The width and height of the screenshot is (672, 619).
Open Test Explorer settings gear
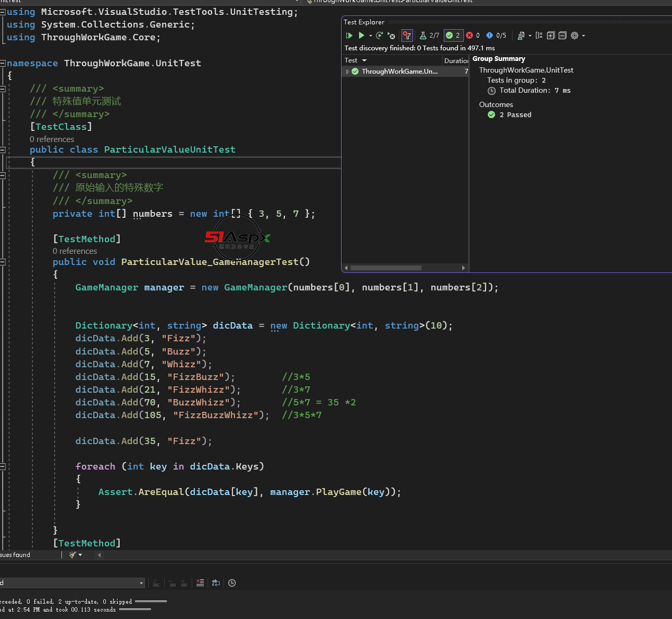[575, 36]
